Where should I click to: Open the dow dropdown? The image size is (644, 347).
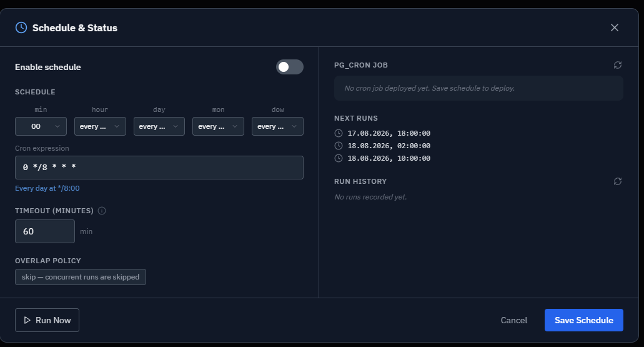pyautogui.click(x=277, y=126)
